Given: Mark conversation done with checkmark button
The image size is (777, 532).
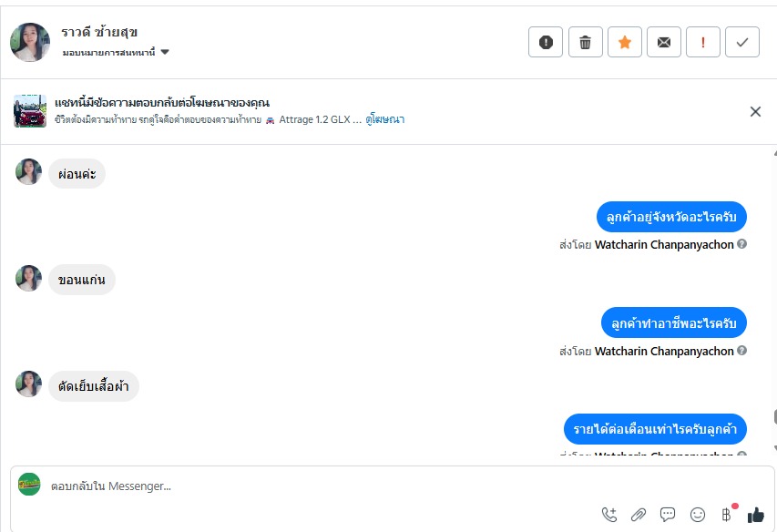Looking at the screenshot, I should coord(742,42).
